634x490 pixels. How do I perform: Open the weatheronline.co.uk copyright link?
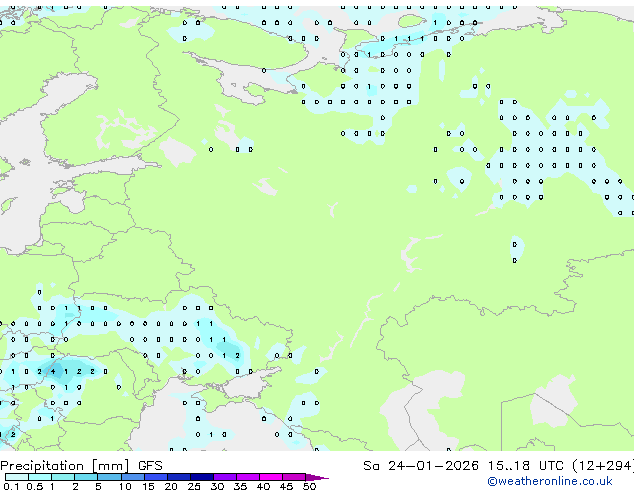pos(549,481)
